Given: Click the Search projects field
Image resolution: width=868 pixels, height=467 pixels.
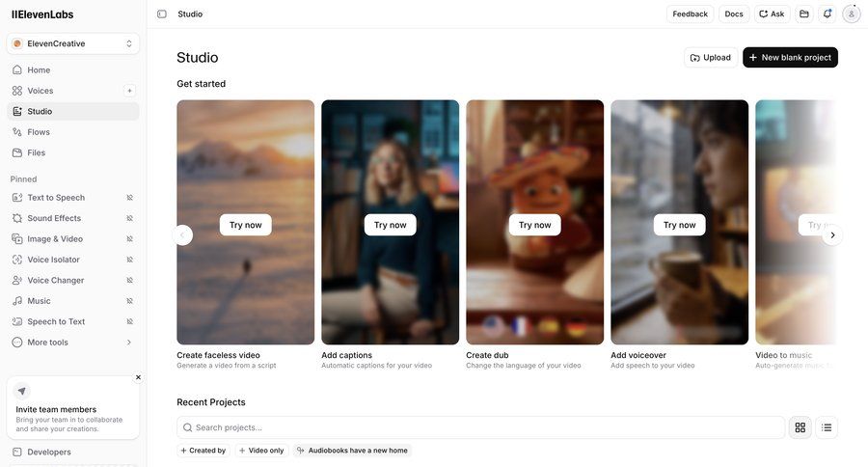Looking at the screenshot, I should [x=480, y=427].
